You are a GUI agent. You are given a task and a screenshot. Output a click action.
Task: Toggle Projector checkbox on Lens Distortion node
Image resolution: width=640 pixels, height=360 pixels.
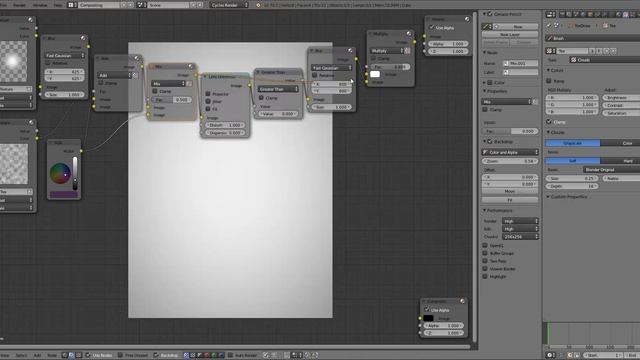click(x=208, y=94)
